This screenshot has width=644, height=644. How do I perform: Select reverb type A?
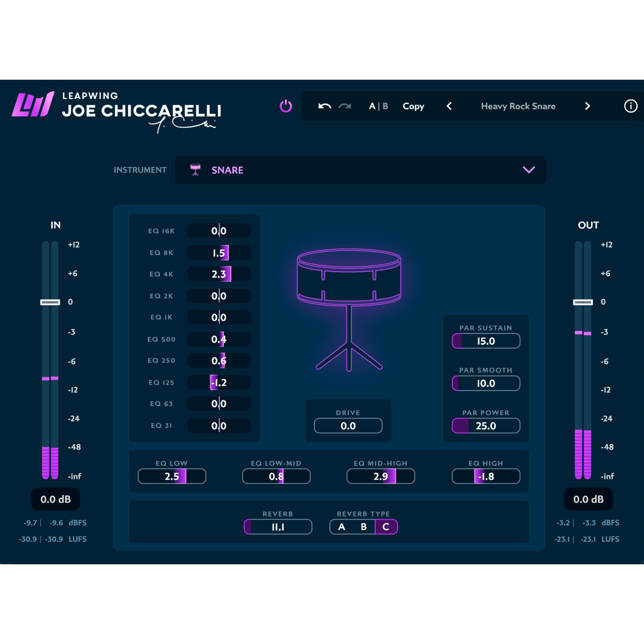pos(341,527)
